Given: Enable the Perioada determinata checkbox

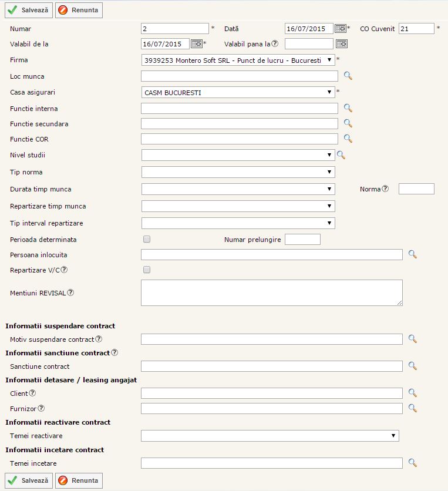Looking at the screenshot, I should (147, 239).
